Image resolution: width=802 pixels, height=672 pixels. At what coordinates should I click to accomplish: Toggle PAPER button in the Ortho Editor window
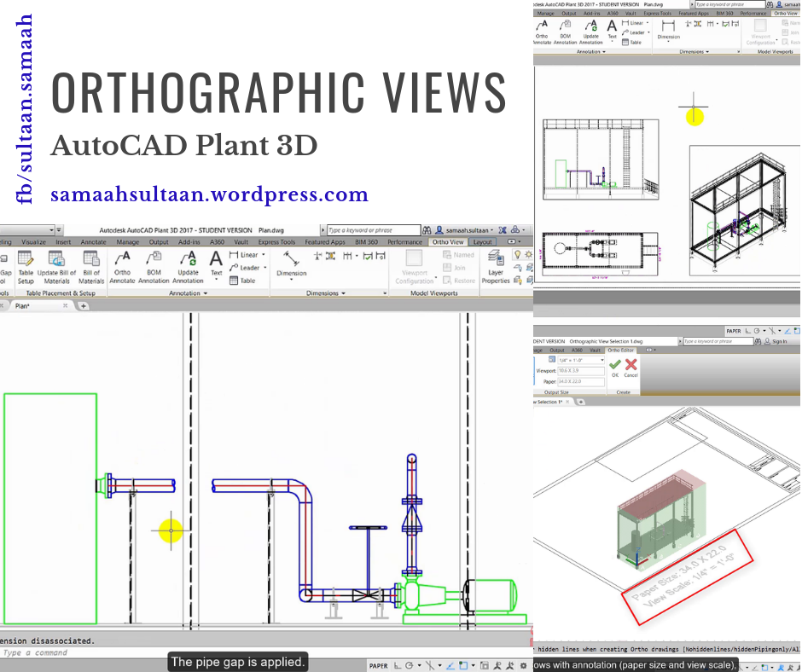pyautogui.click(x=734, y=331)
